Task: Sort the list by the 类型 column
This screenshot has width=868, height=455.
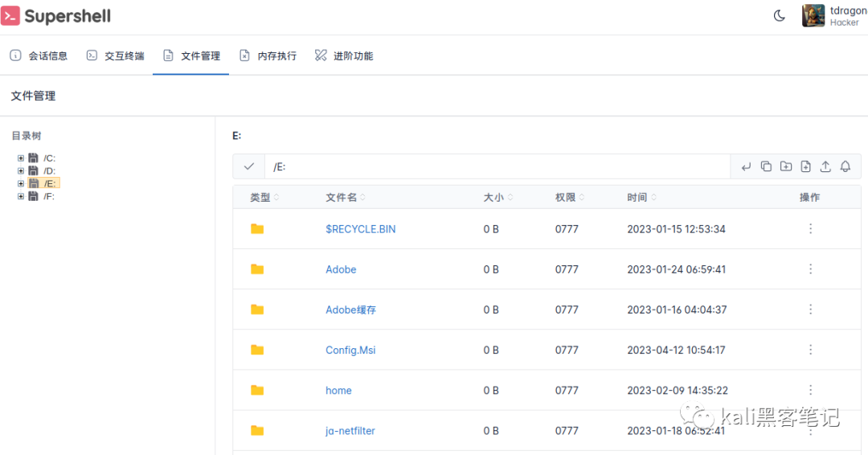Action: (264, 197)
